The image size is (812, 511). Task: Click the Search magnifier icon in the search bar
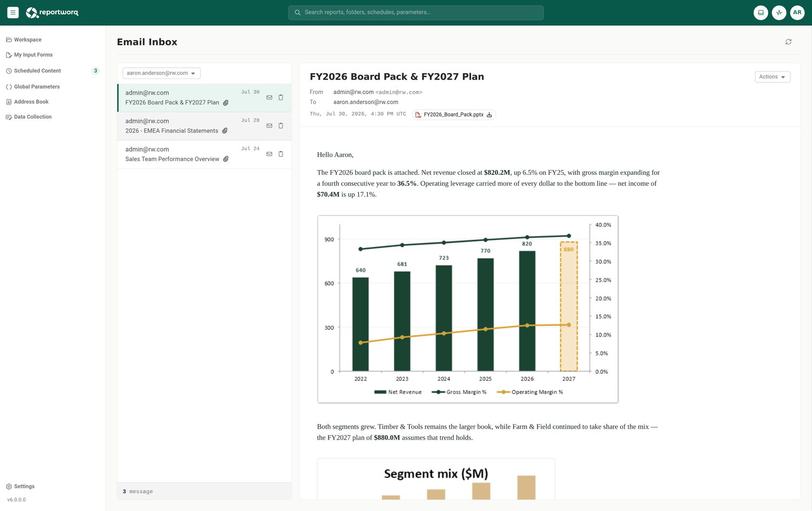point(298,12)
